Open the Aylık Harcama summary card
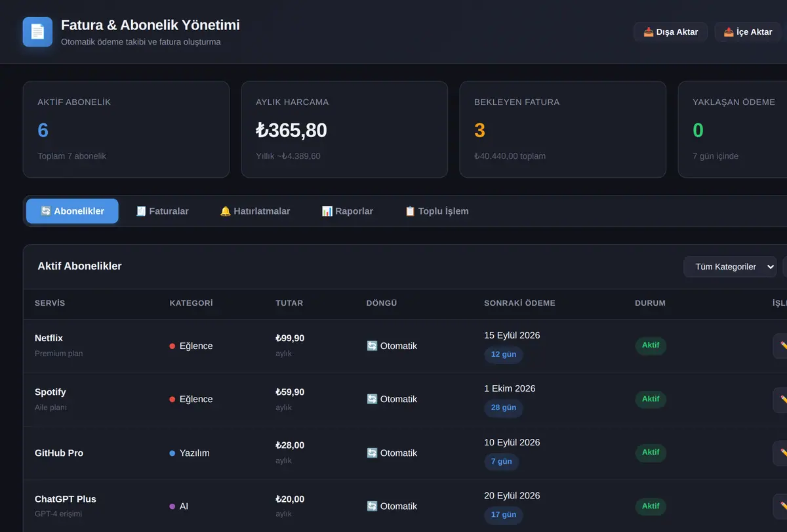The height and width of the screenshot is (532, 787). click(344, 129)
